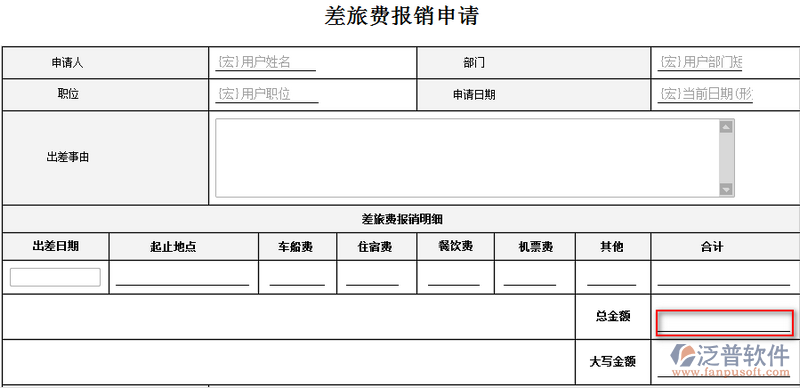The width and height of the screenshot is (800, 388).
Task: Click the 职位 user position field
Action: [x=267, y=94]
